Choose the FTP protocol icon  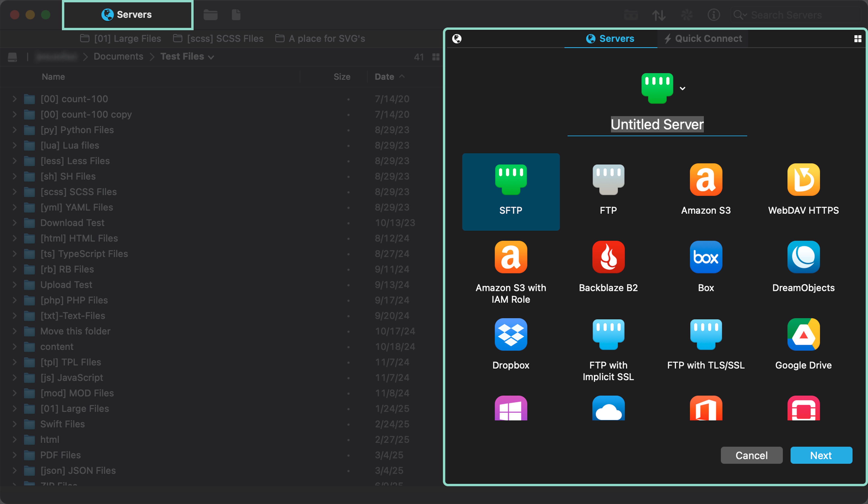pyautogui.click(x=608, y=180)
